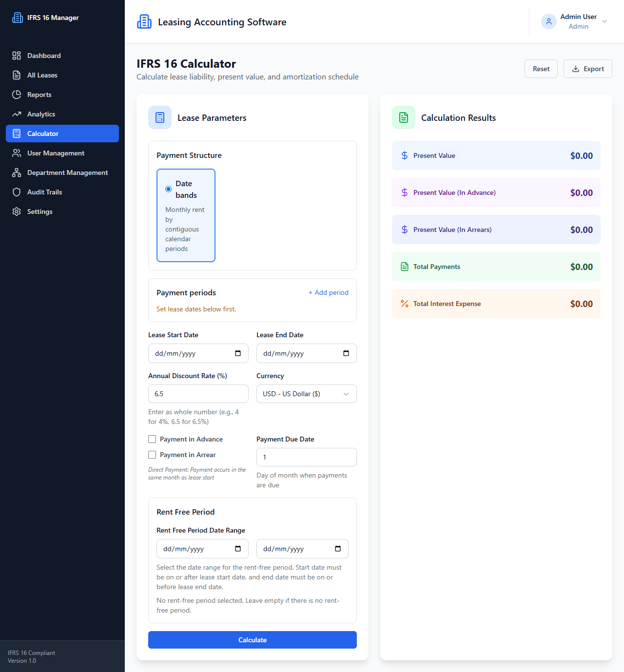The height and width of the screenshot is (672, 624).
Task: Click the Audit Trails shield icon
Action: coord(17,192)
